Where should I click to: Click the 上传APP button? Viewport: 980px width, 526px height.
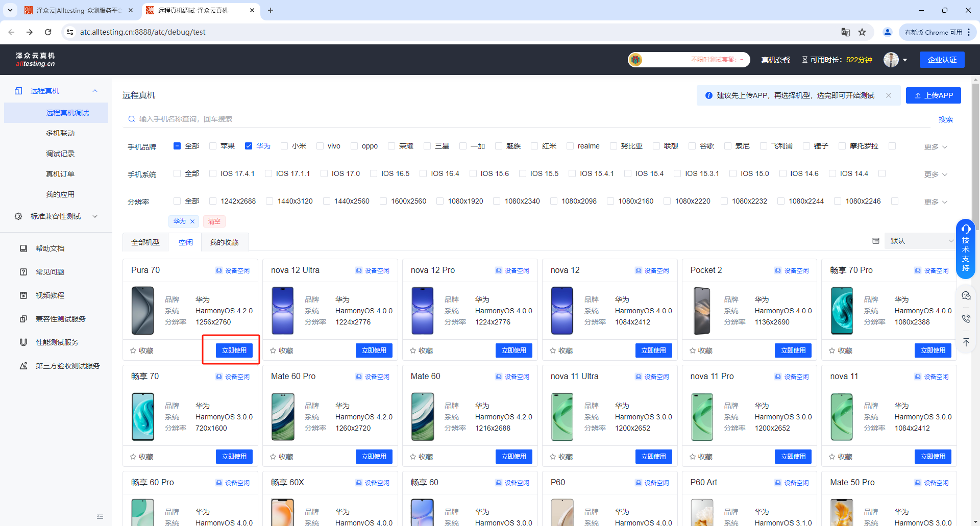[933, 95]
